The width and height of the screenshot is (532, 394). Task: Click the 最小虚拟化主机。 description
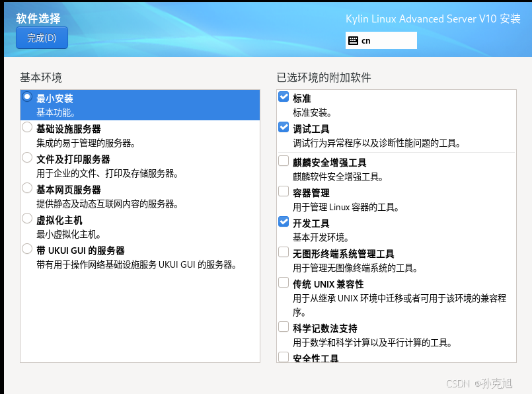pos(69,235)
